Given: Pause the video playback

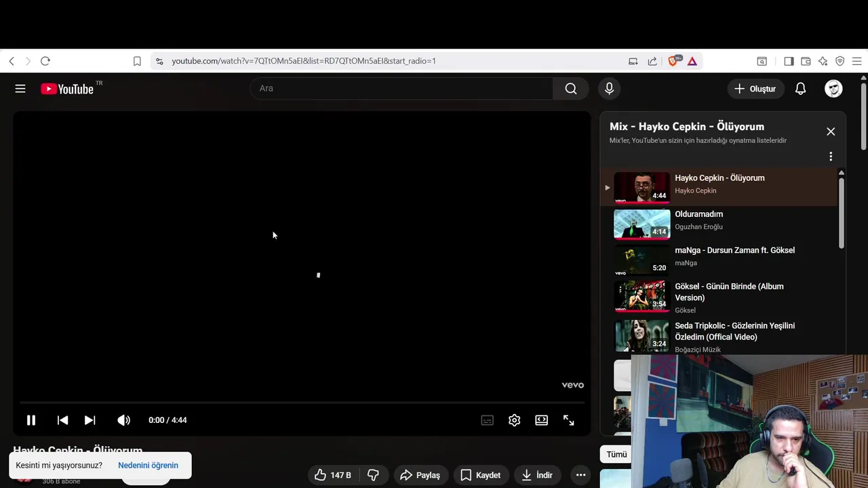Looking at the screenshot, I should [x=31, y=420].
